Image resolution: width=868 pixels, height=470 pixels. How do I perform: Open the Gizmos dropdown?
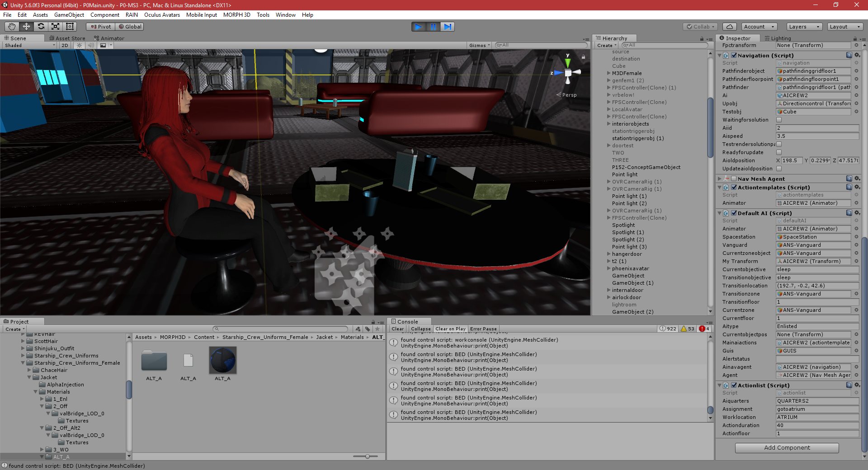pos(480,45)
